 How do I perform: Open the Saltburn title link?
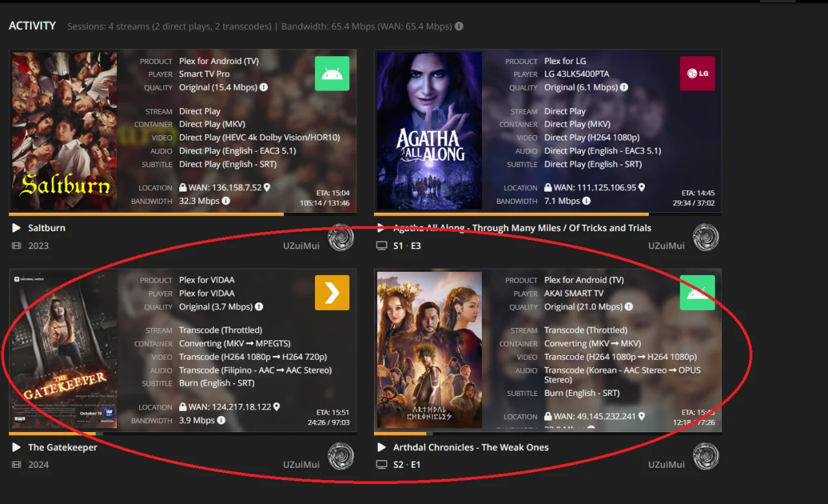pos(47,228)
